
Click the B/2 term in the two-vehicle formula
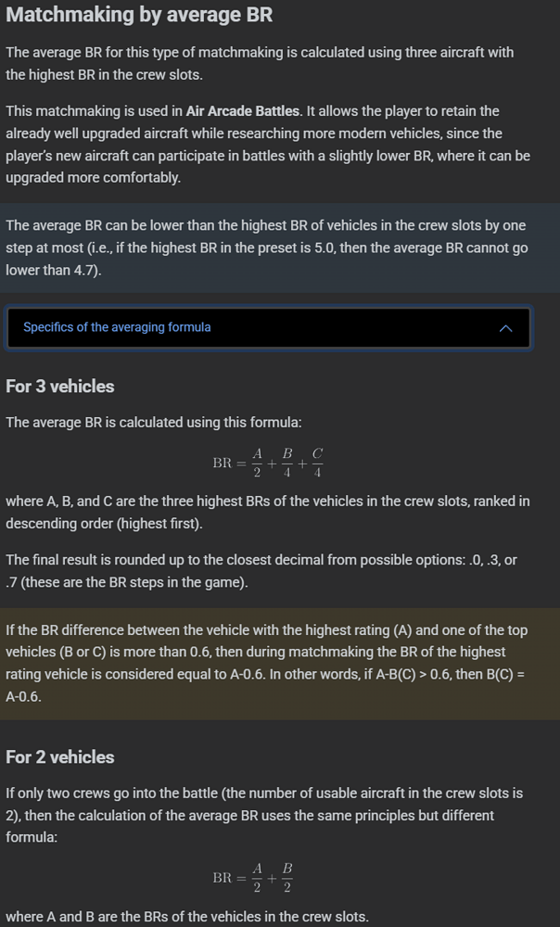click(286, 877)
